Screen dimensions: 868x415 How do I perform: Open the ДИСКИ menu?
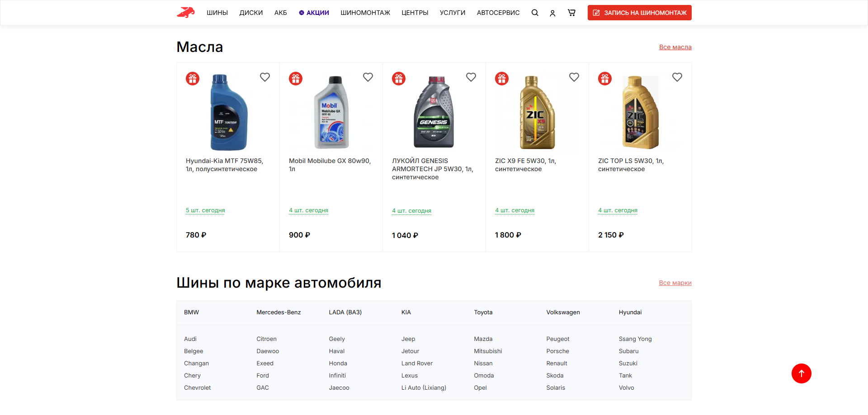pos(251,13)
